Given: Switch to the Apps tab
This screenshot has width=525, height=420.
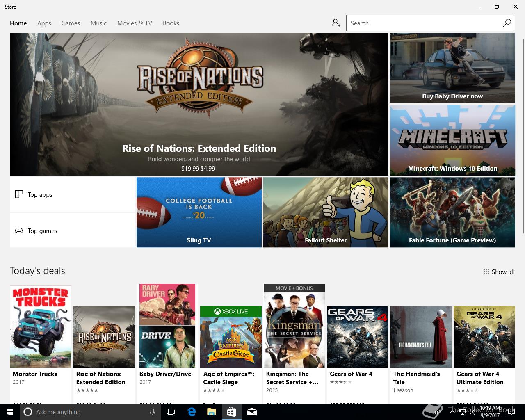Looking at the screenshot, I should coord(44,23).
